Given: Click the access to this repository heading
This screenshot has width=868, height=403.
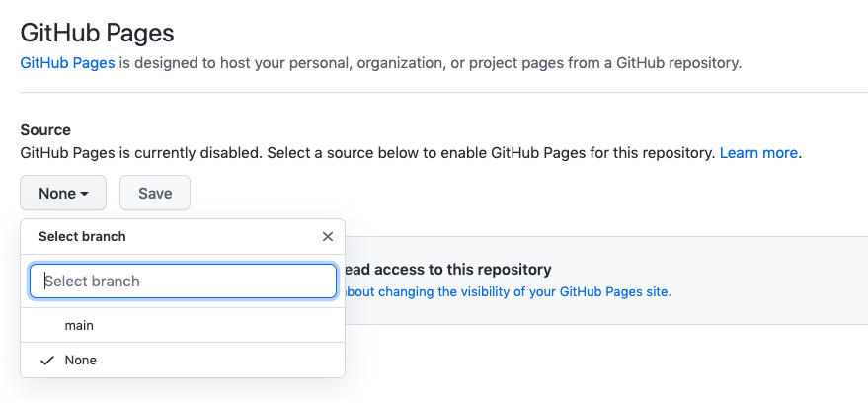Looking at the screenshot, I should (447, 270).
